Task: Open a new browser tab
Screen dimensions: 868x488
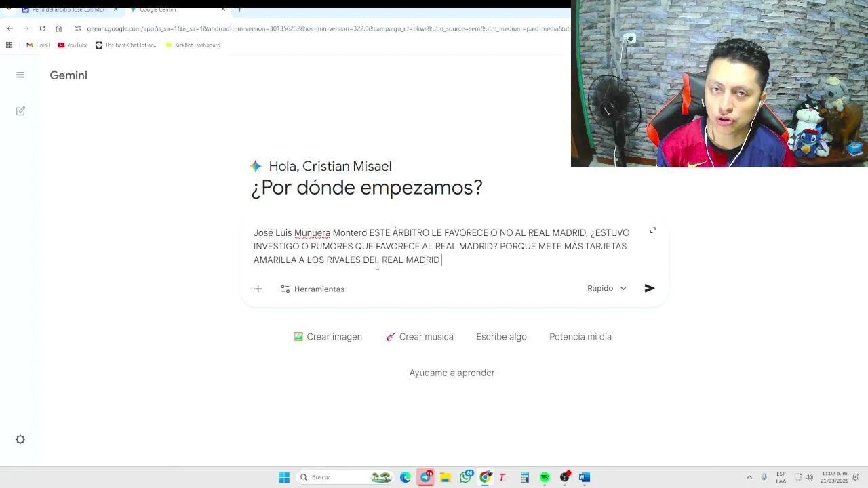Action: coord(239,9)
